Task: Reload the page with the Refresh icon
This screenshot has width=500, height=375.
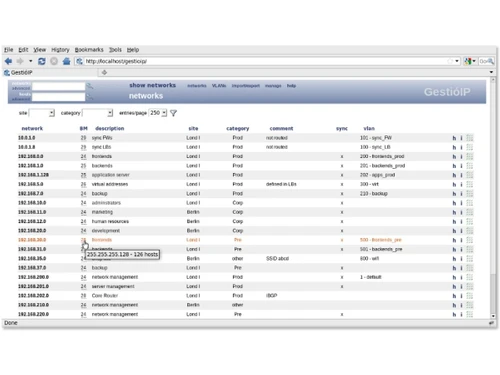Action: tap(42, 61)
